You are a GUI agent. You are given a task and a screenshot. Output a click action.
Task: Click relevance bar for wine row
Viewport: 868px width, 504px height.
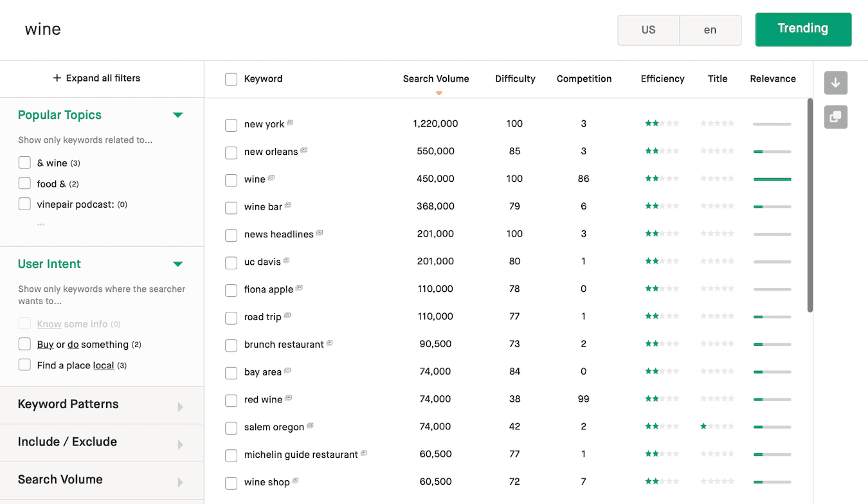772,179
